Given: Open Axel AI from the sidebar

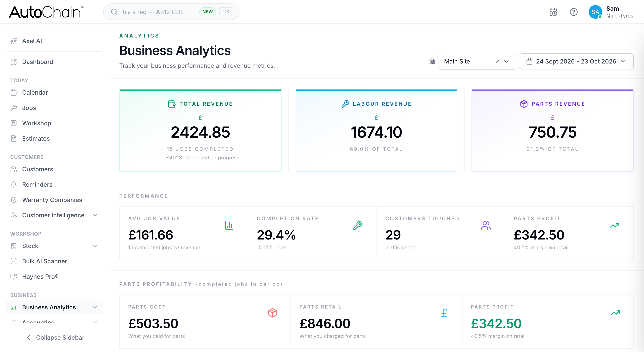Looking at the screenshot, I should click(54, 41).
